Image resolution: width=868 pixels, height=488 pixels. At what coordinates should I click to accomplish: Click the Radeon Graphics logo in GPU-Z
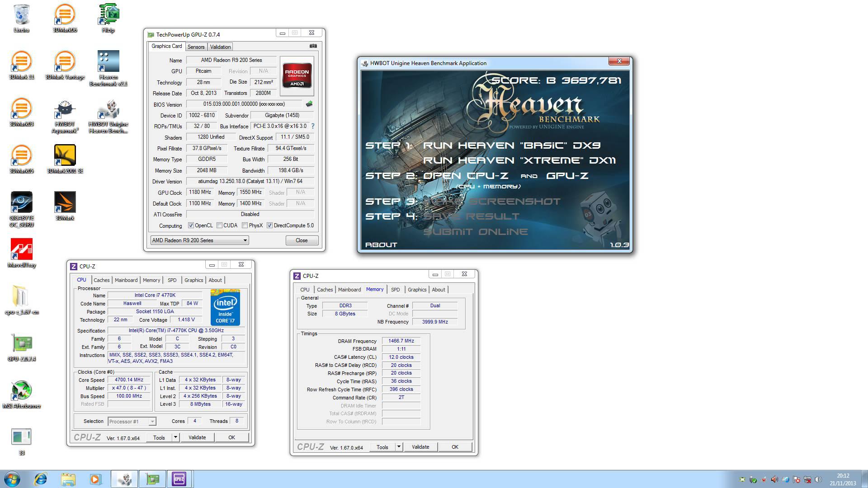[297, 75]
